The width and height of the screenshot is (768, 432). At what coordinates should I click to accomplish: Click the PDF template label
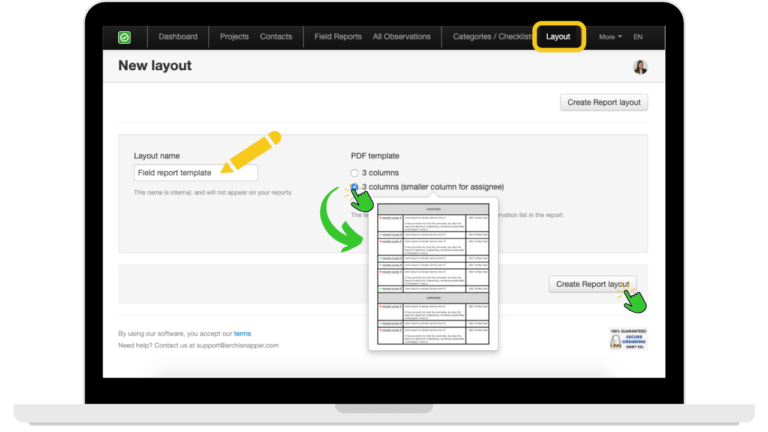point(375,156)
